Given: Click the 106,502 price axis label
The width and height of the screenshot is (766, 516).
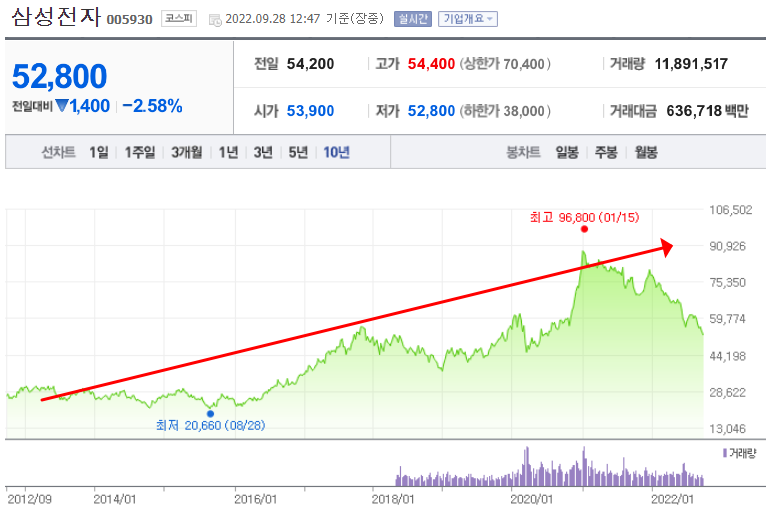Looking at the screenshot, I should [731, 210].
